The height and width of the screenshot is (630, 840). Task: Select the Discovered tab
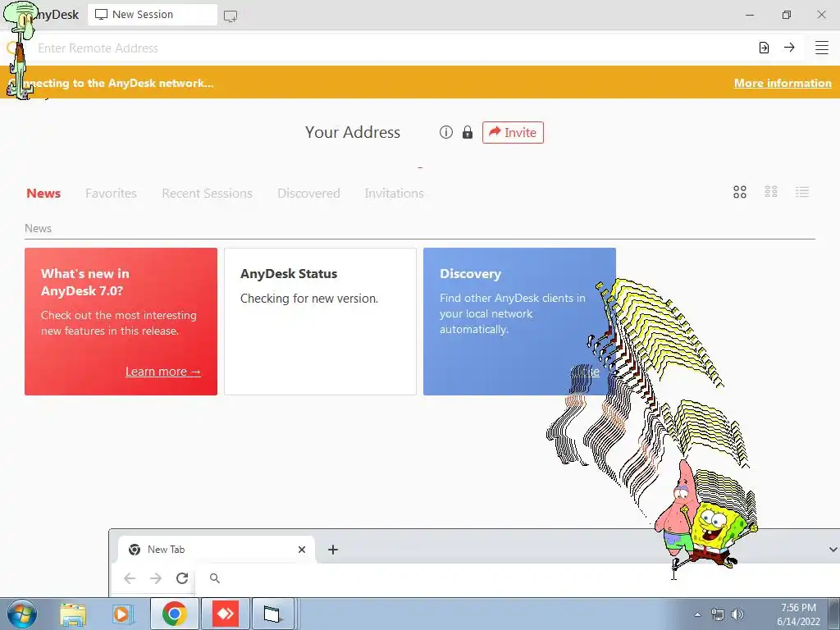coord(308,193)
